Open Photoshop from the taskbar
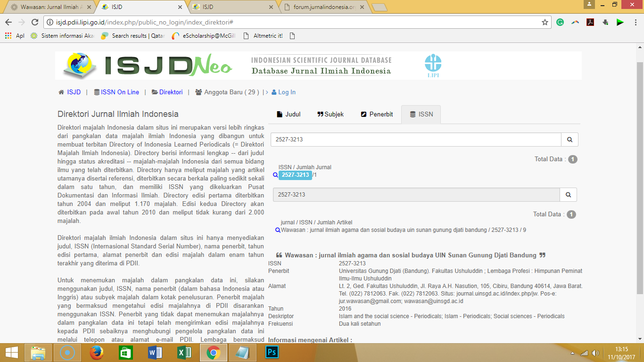Image resolution: width=644 pixels, height=362 pixels. click(x=272, y=352)
